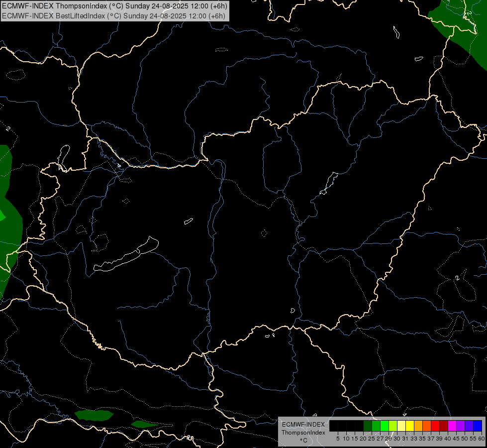The width and height of the screenshot is (487, 448).
Task: Select the dark red 39-40 legend swatch
Action: tap(444, 426)
